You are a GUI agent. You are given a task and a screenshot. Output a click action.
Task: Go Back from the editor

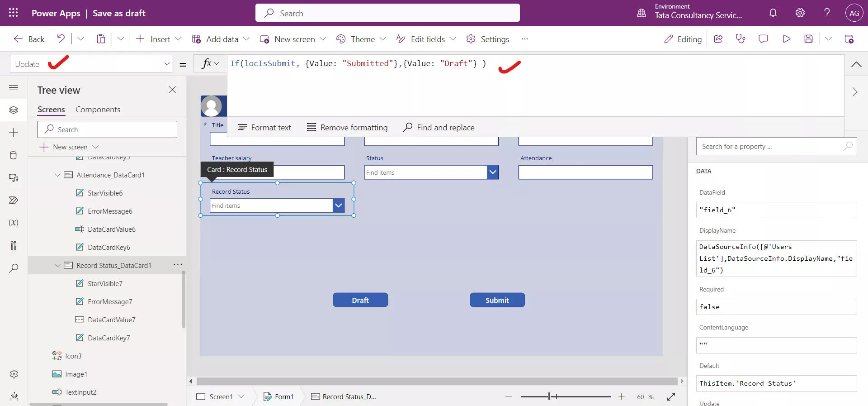pyautogui.click(x=29, y=39)
